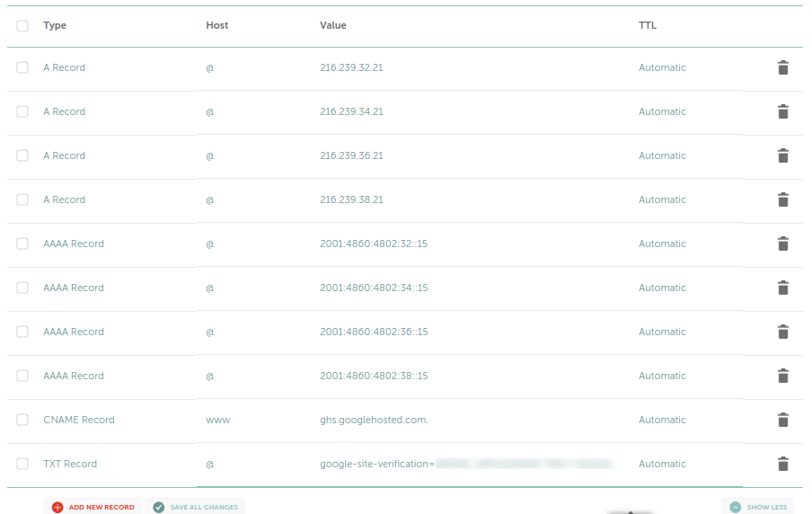Viewport: 812px width, 514px height.
Task: Edit the value 2001:4860:4802:34::15
Action: click(374, 288)
